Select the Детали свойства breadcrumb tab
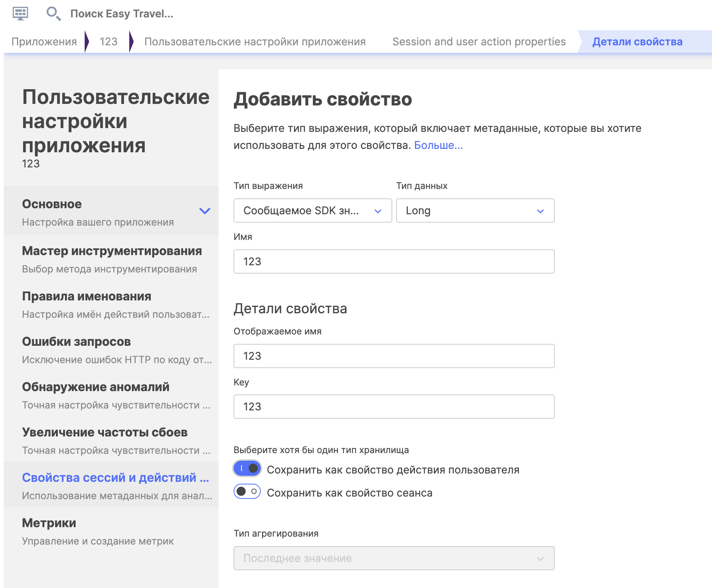The height and width of the screenshot is (588, 712). coord(637,42)
